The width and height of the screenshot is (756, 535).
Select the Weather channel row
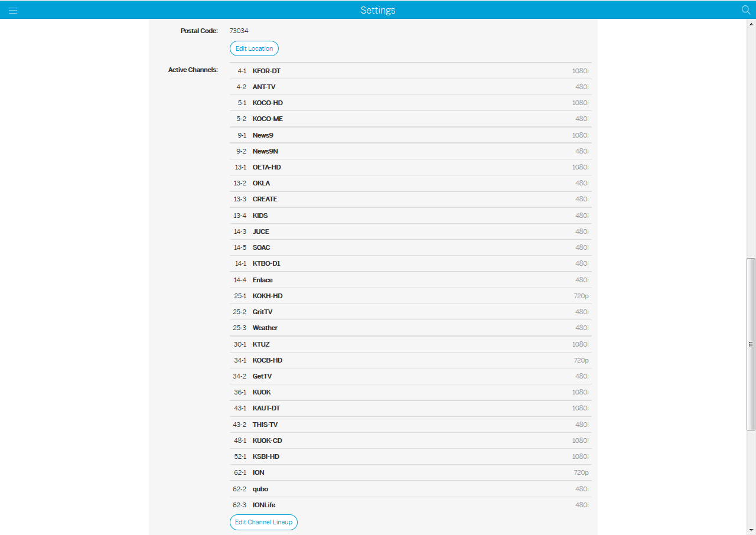[410, 328]
